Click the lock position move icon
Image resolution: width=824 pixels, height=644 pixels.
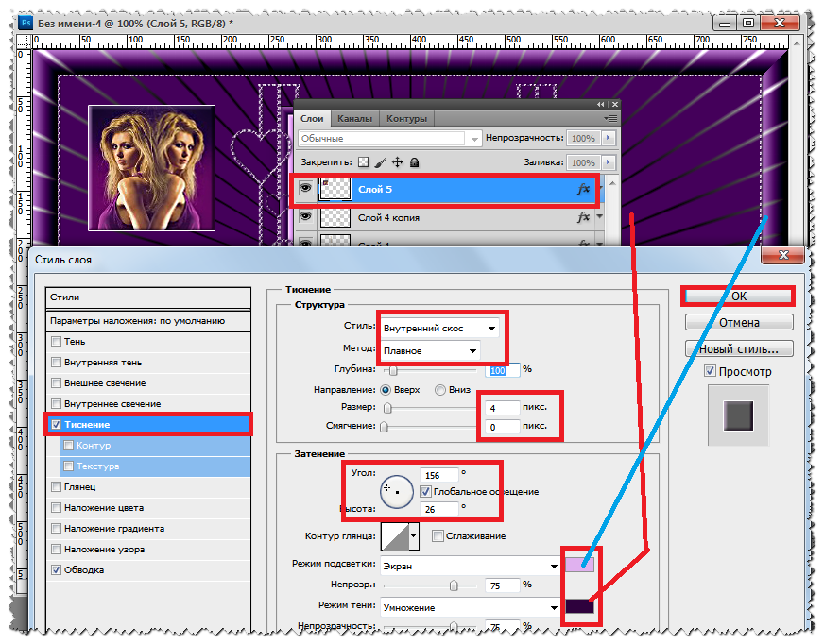pyautogui.click(x=398, y=162)
